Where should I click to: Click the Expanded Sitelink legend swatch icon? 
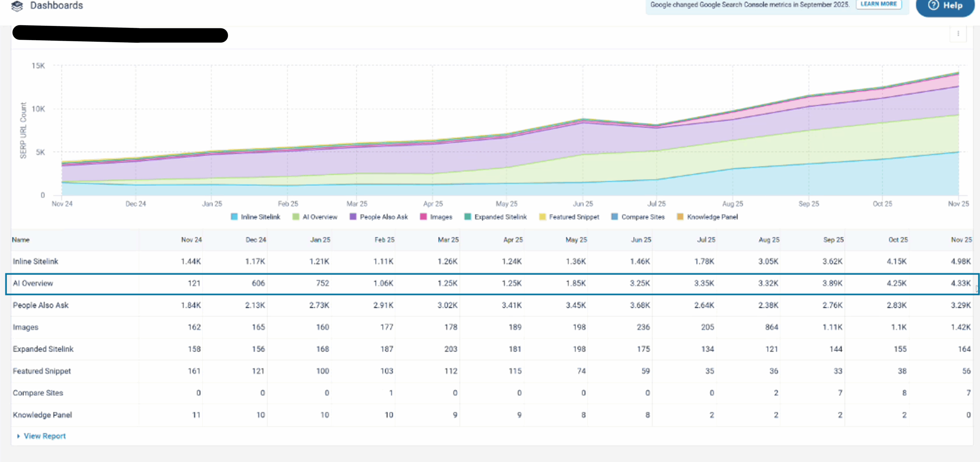(467, 217)
